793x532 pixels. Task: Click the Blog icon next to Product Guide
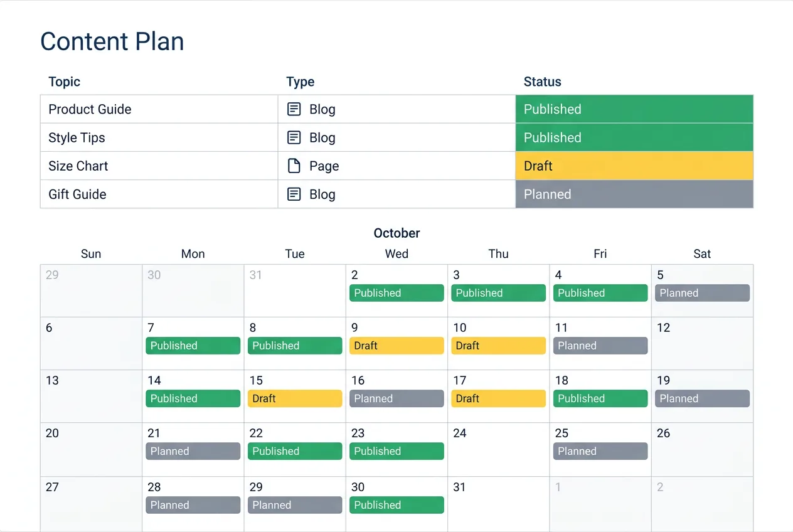[x=294, y=109]
